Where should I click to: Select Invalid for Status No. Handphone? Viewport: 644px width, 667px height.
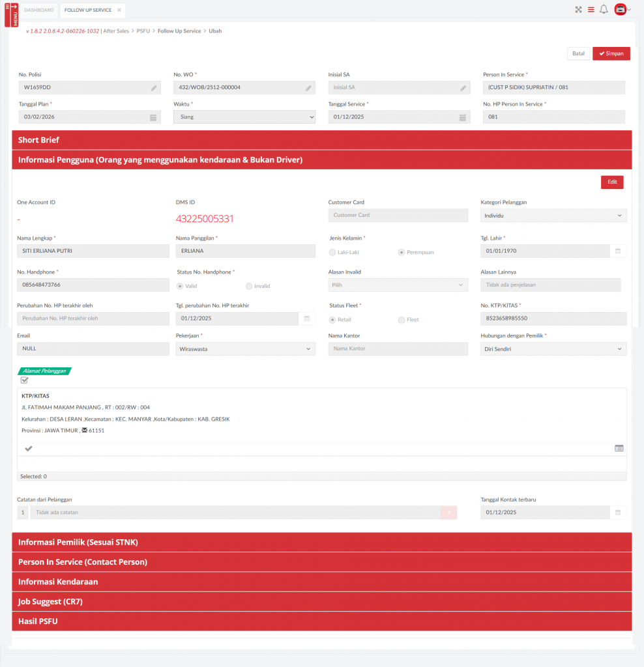click(249, 286)
